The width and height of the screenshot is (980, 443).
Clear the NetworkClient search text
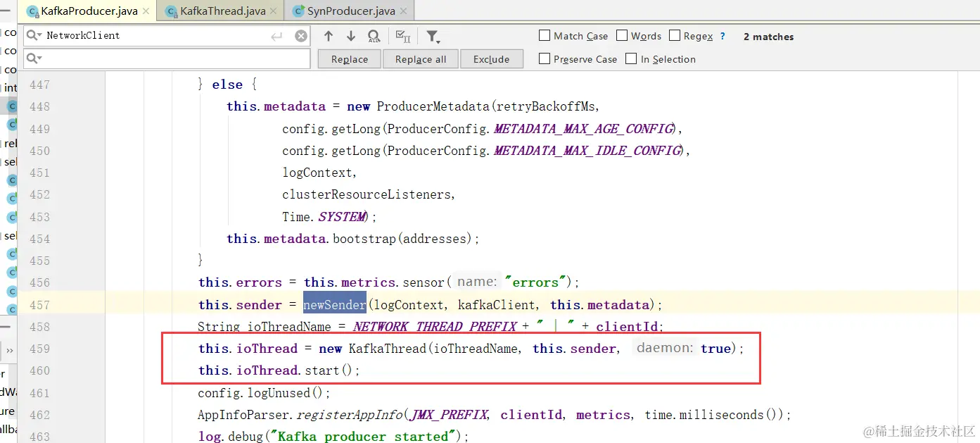(x=300, y=36)
